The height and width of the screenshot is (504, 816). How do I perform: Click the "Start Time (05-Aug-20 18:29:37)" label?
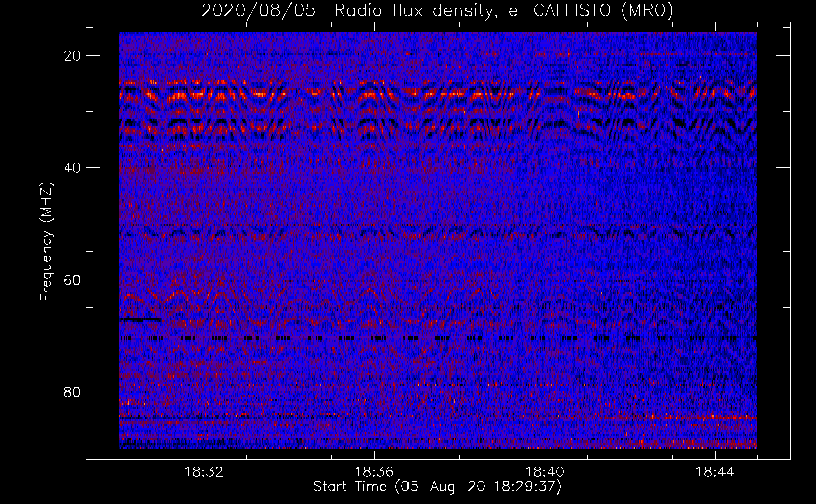pos(437,487)
